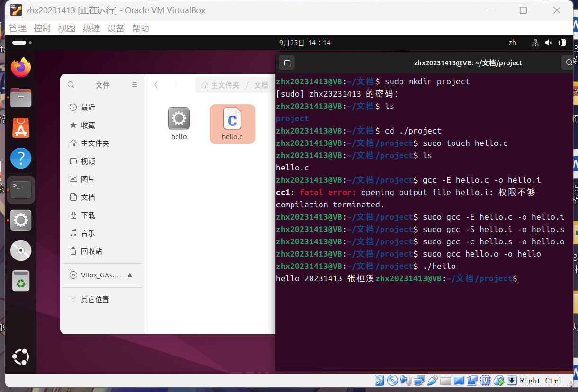The image size is (578, 392).
Task: Select the hello.c file
Action: 232,124
